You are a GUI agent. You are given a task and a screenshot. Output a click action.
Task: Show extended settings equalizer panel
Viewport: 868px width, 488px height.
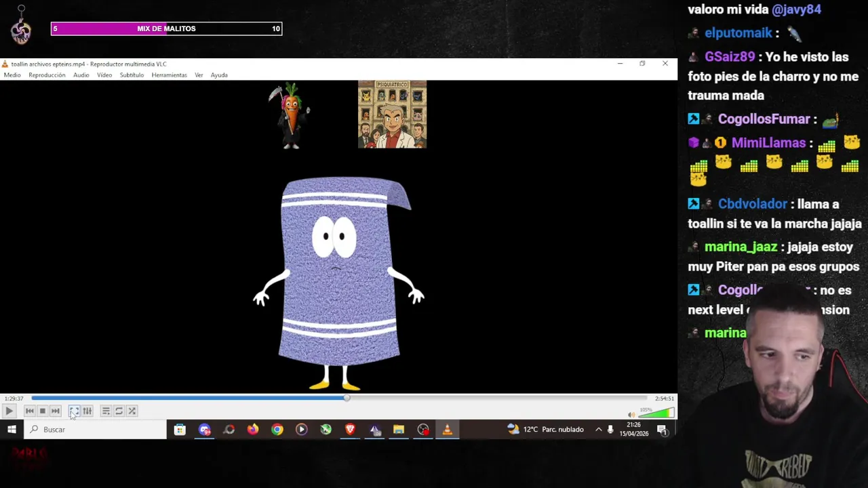(x=87, y=411)
